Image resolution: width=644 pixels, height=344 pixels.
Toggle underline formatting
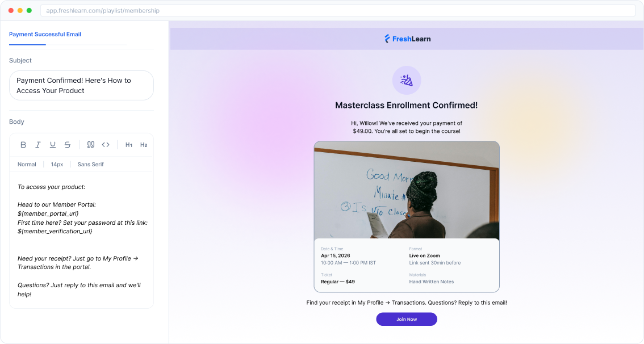(x=53, y=145)
